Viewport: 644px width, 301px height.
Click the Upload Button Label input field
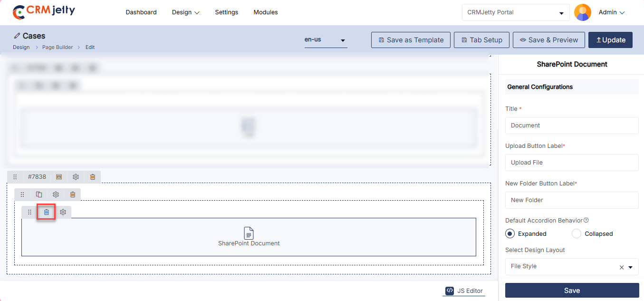point(572,163)
